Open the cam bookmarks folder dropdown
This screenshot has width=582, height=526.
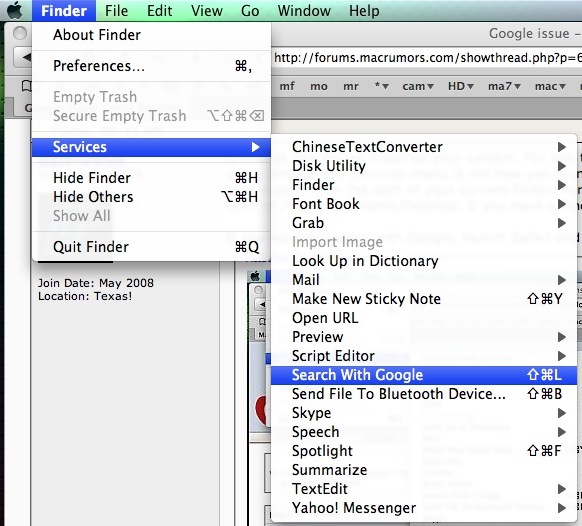tap(418, 86)
